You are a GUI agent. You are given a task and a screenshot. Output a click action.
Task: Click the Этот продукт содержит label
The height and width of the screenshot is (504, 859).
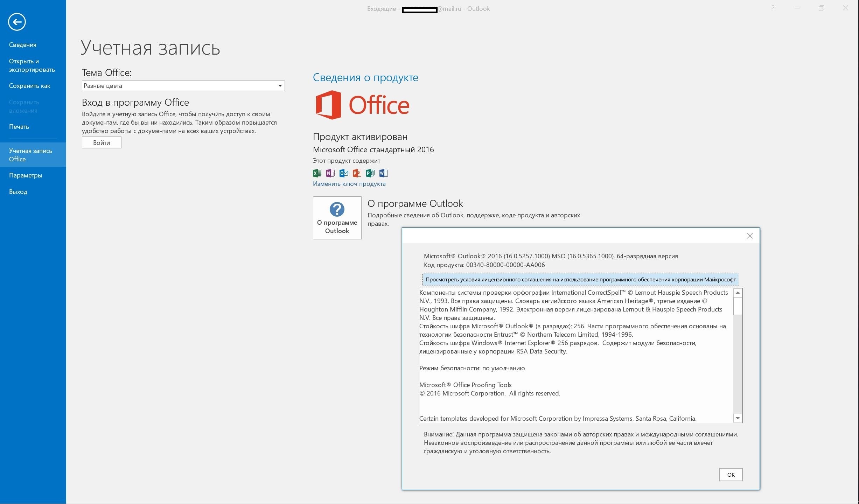point(347,161)
